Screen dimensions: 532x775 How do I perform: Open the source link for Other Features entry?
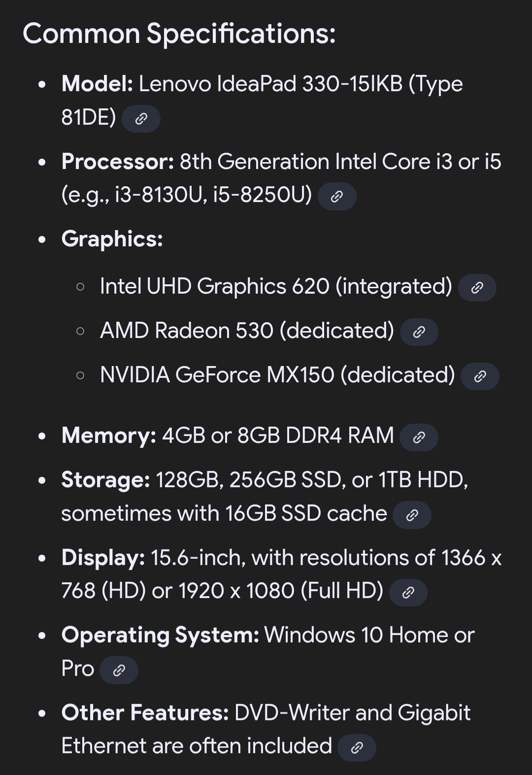(x=357, y=747)
